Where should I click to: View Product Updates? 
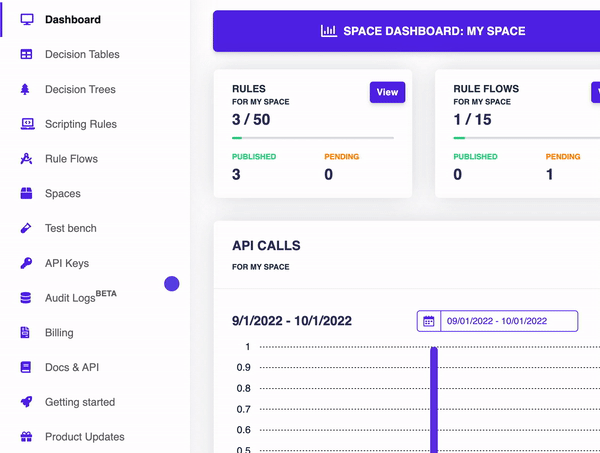click(x=85, y=437)
